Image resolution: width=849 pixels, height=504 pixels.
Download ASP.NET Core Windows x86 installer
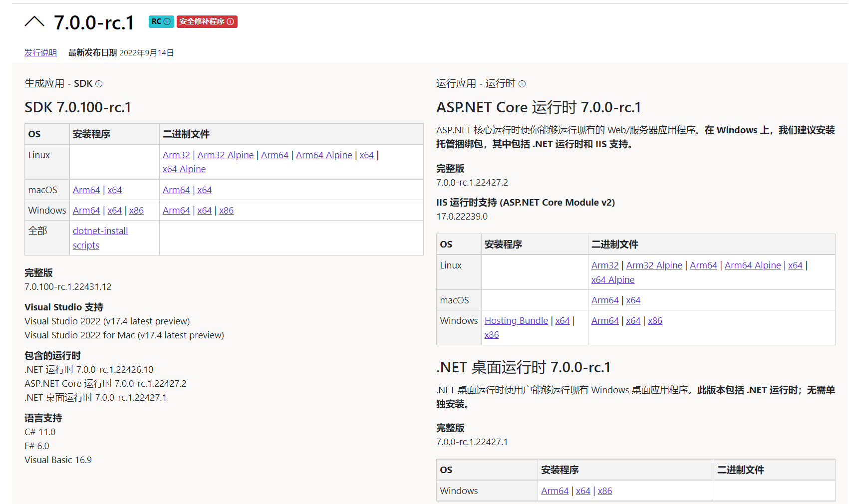[492, 334]
